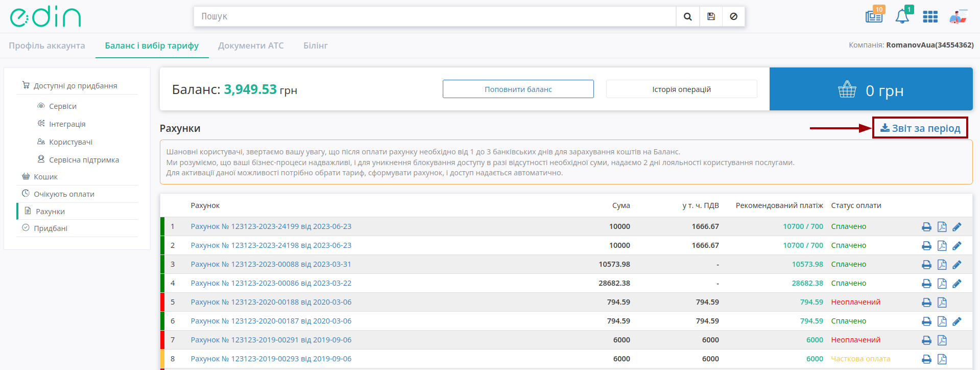Edit invoice 123123-2023-24198 with pencil icon
The height and width of the screenshot is (370, 980).
[x=957, y=246]
